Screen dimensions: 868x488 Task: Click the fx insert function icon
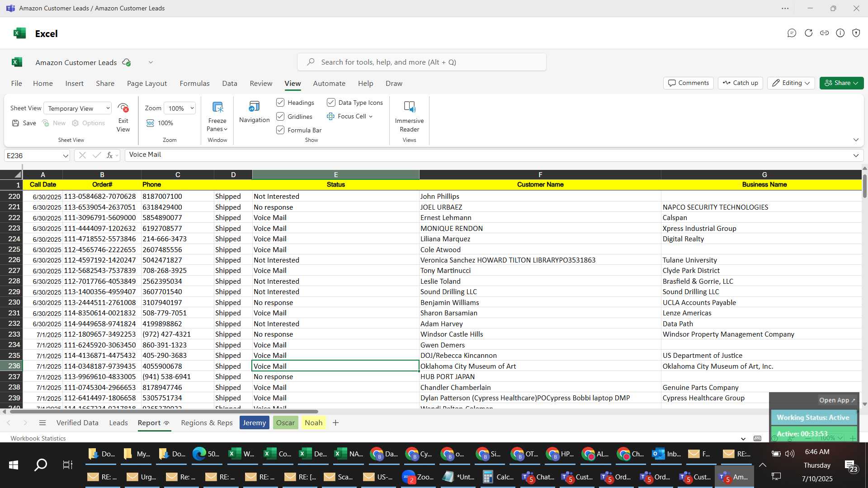110,155
